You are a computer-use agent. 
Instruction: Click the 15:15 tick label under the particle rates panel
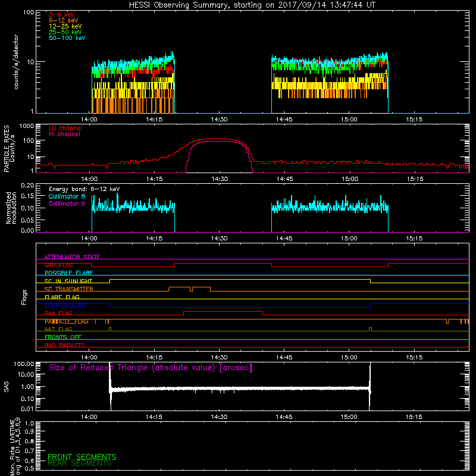click(x=415, y=179)
